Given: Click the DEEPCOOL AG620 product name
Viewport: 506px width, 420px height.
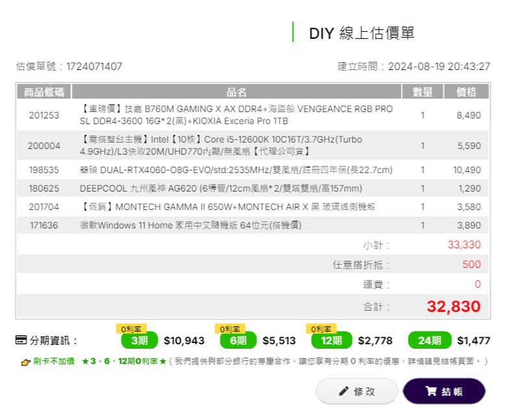Looking at the screenshot, I should tap(221, 188).
